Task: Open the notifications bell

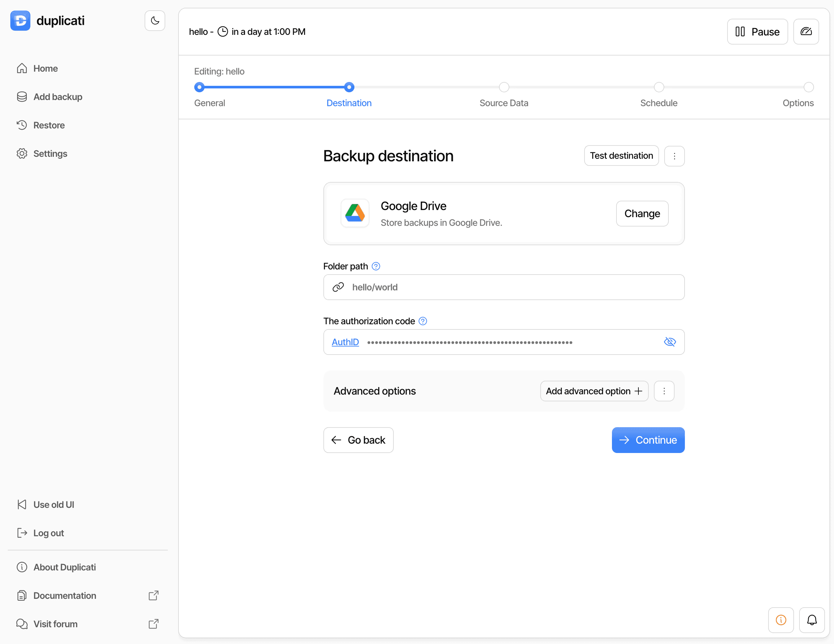Action: [x=811, y=620]
